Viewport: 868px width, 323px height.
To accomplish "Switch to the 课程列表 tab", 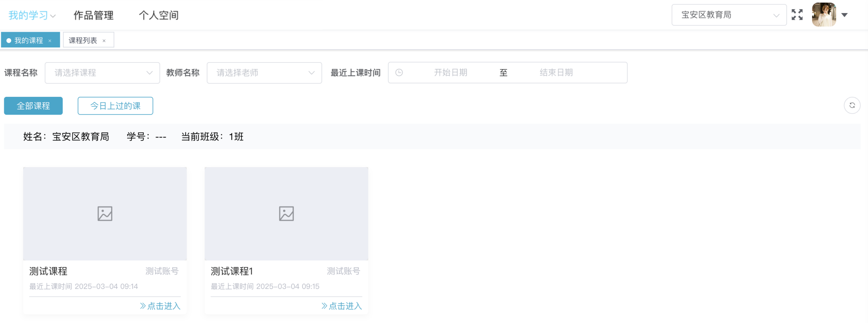I will click(83, 41).
